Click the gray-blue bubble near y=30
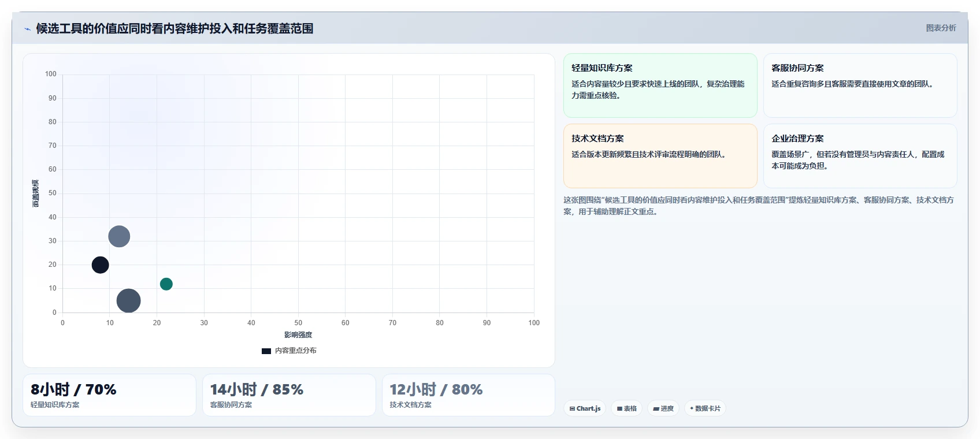The height and width of the screenshot is (439, 980). tap(119, 236)
